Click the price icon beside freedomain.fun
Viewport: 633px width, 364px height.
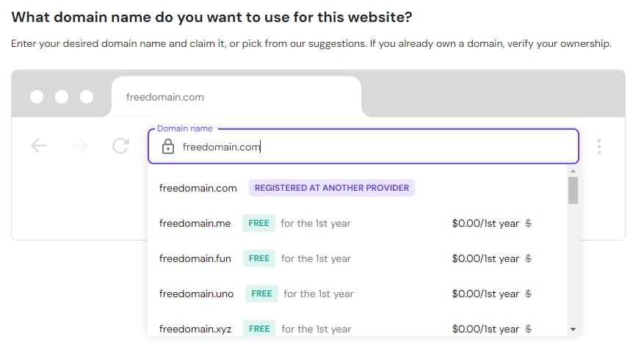tap(529, 258)
